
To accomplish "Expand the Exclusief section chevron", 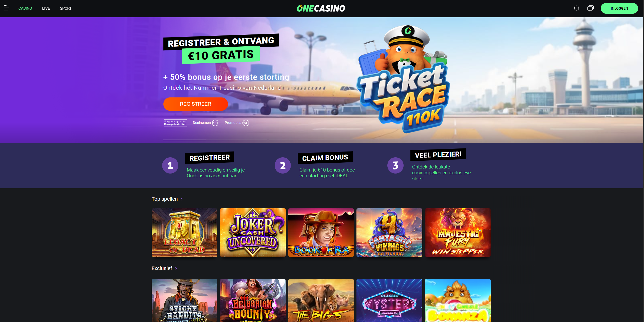I will tap(176, 269).
